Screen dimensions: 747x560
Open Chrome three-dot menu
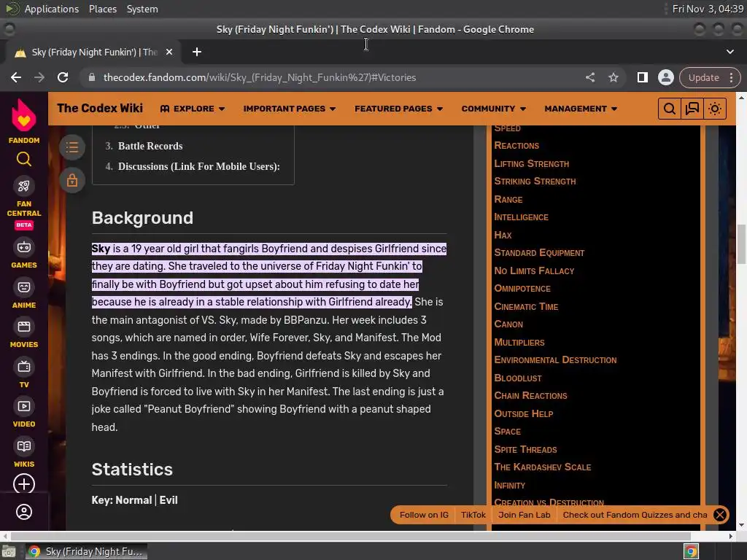[x=731, y=77]
